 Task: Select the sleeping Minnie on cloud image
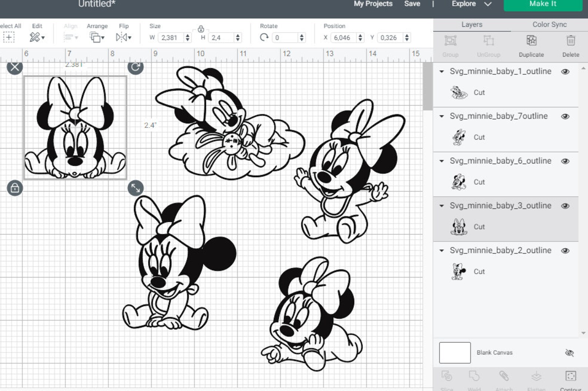coord(230,123)
